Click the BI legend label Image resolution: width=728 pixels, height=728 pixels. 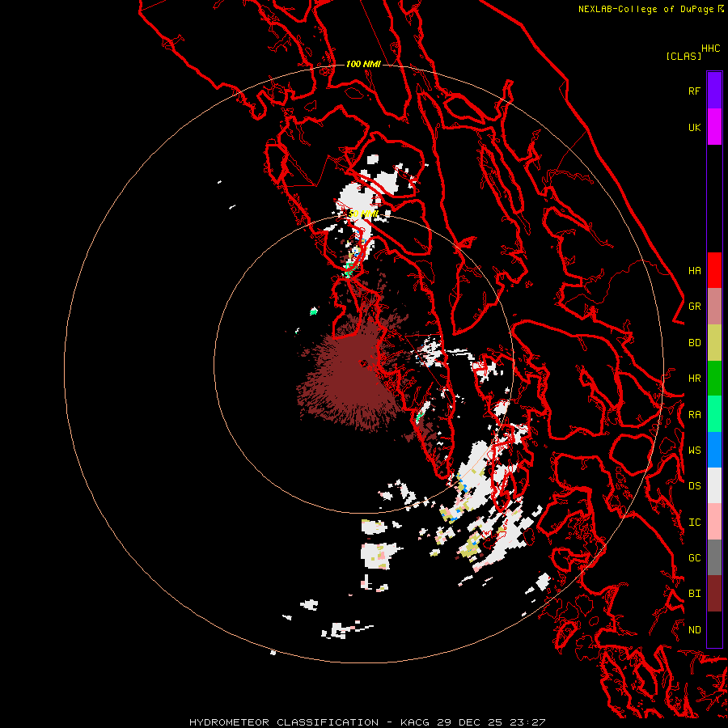[694, 594]
